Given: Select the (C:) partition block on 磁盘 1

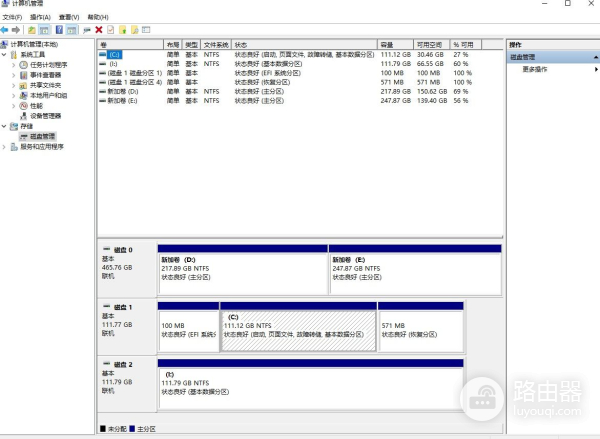Looking at the screenshot, I should click(x=297, y=330).
